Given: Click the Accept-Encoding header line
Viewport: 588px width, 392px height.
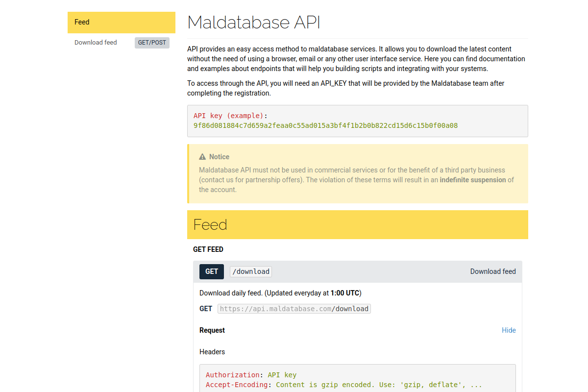Looking at the screenshot, I should [x=344, y=385].
